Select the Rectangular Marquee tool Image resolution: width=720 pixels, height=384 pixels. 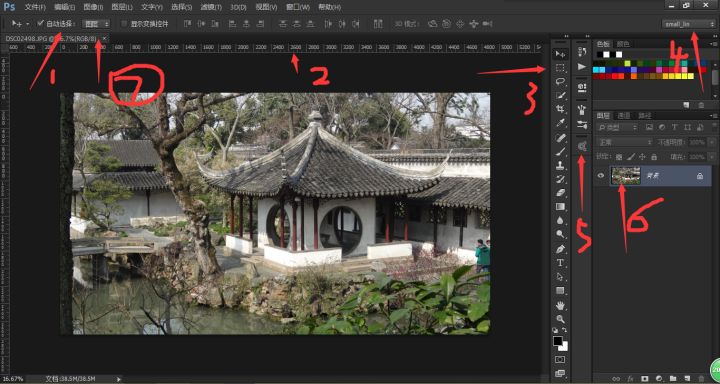[x=560, y=68]
